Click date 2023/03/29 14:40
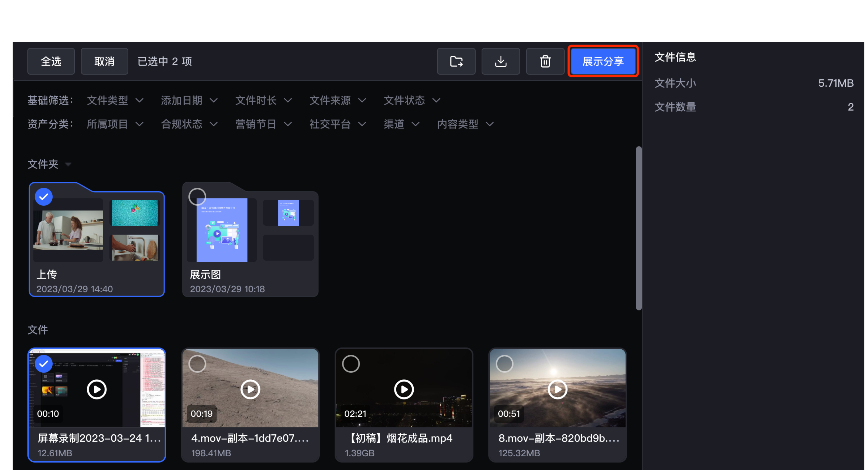868x474 pixels. click(74, 289)
